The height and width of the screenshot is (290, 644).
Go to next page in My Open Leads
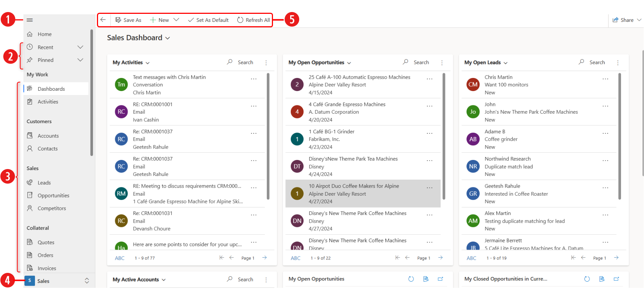[616, 258]
